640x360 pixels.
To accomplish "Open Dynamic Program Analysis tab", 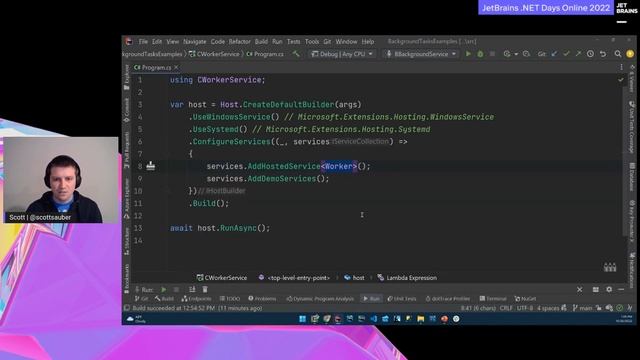I will [320, 299].
